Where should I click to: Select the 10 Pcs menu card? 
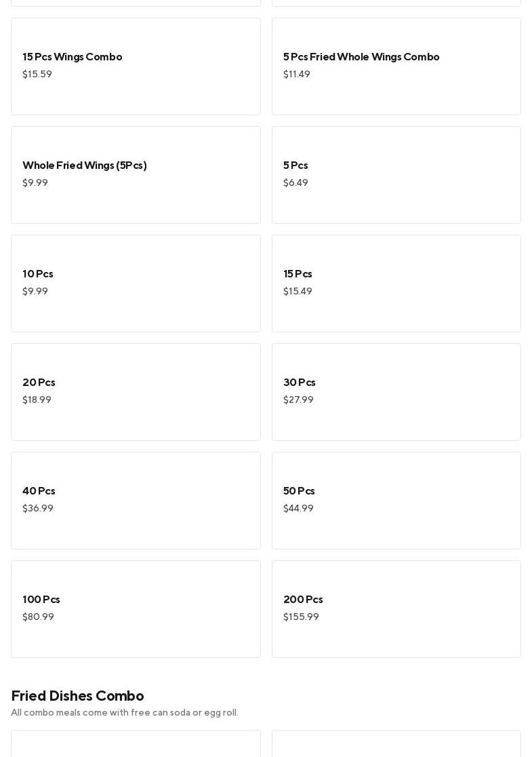click(x=136, y=284)
